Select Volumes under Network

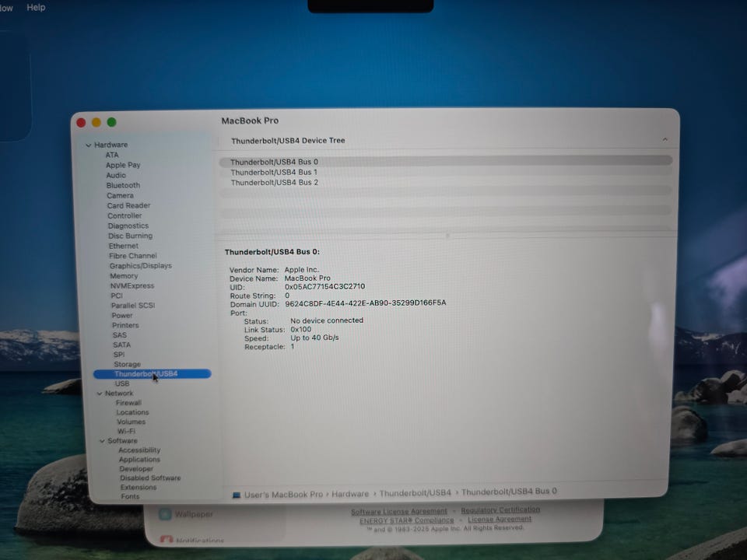coord(131,422)
